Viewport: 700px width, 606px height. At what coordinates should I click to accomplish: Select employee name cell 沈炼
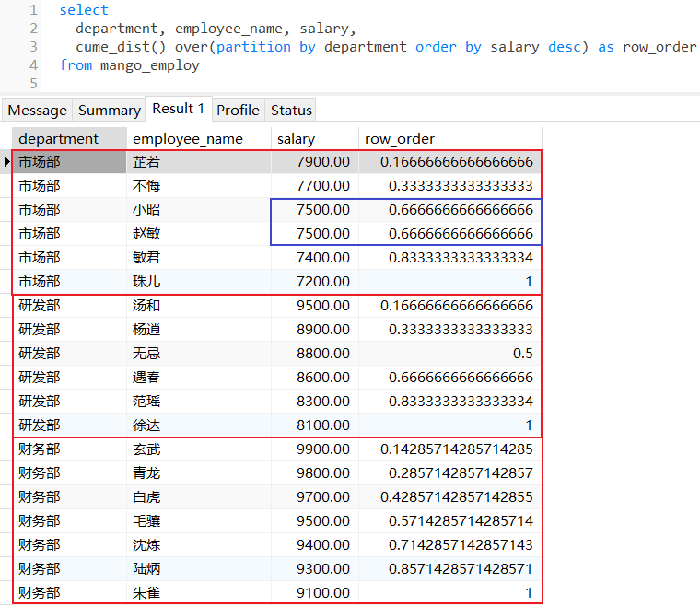(x=199, y=545)
